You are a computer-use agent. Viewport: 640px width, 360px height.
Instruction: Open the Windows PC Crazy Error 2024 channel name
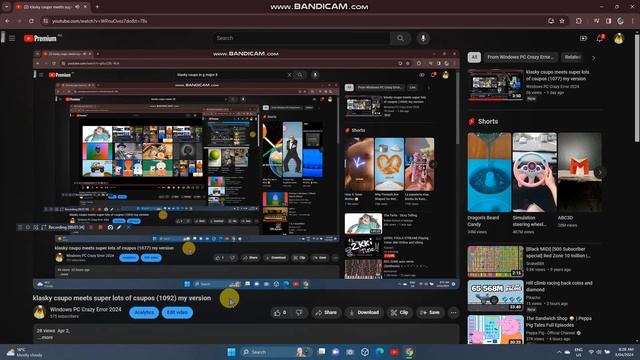click(85, 309)
